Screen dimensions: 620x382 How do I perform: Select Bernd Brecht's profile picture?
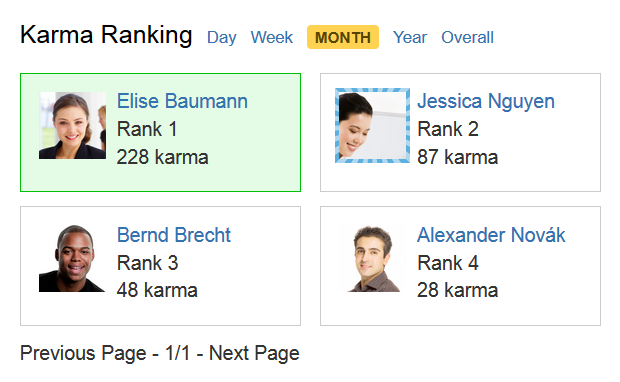click(x=72, y=259)
